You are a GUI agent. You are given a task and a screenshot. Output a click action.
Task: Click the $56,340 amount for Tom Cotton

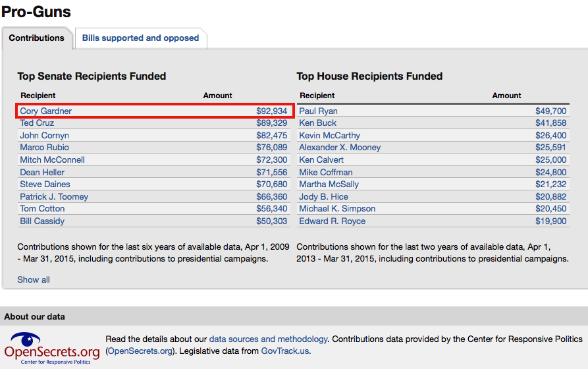[271, 209]
